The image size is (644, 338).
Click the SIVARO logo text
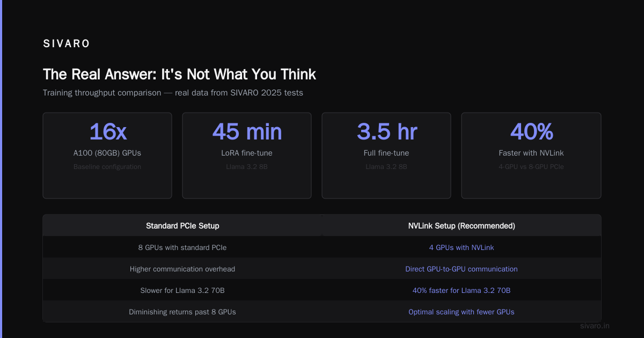click(x=67, y=44)
